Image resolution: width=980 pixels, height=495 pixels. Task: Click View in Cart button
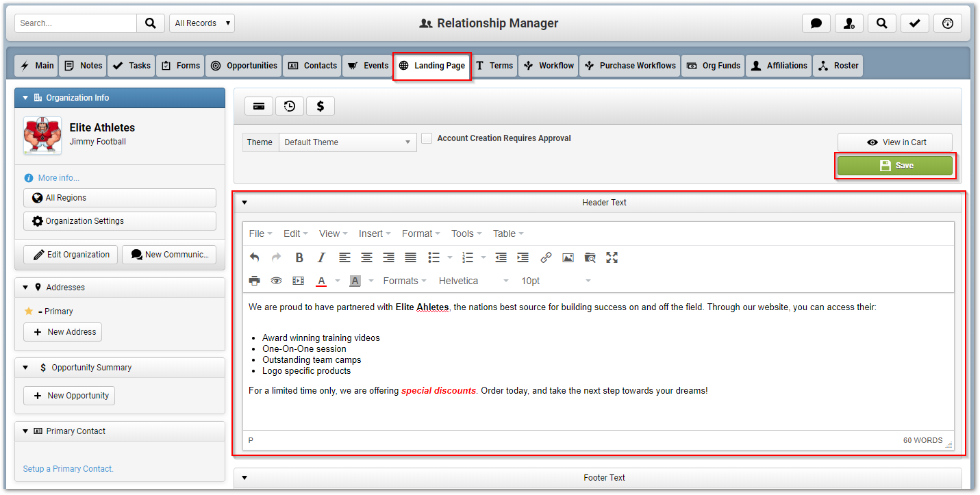click(x=895, y=142)
